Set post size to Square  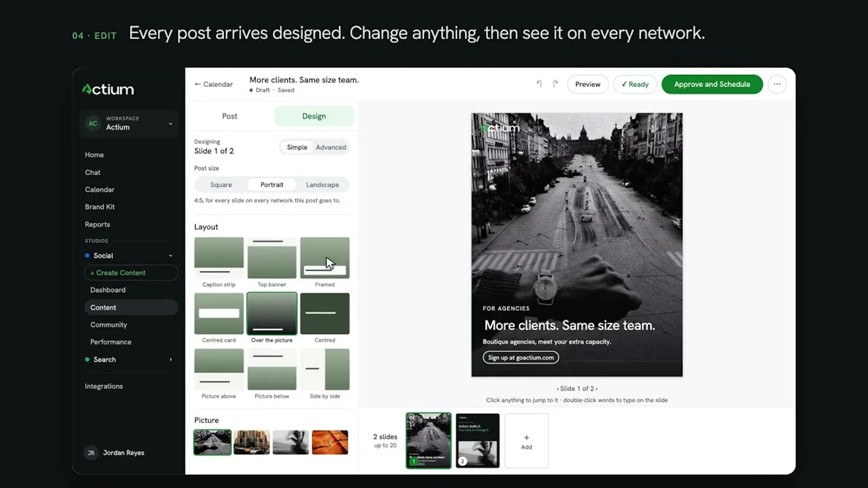(221, 184)
